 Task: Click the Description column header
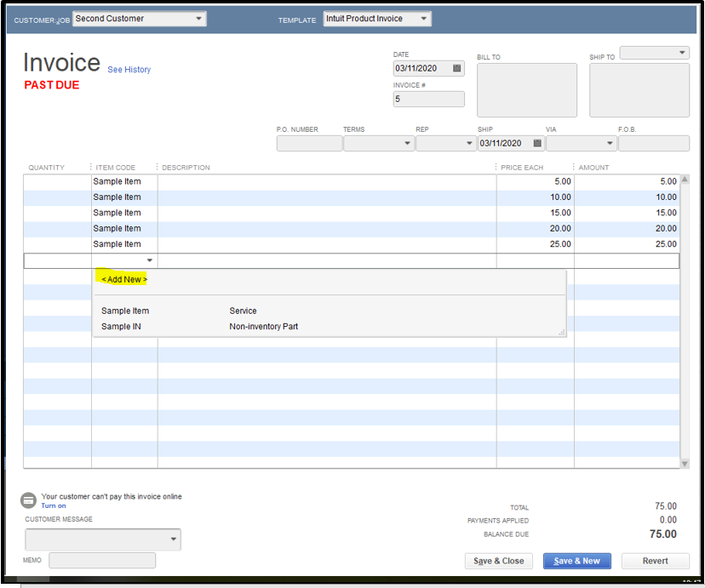[x=186, y=168]
